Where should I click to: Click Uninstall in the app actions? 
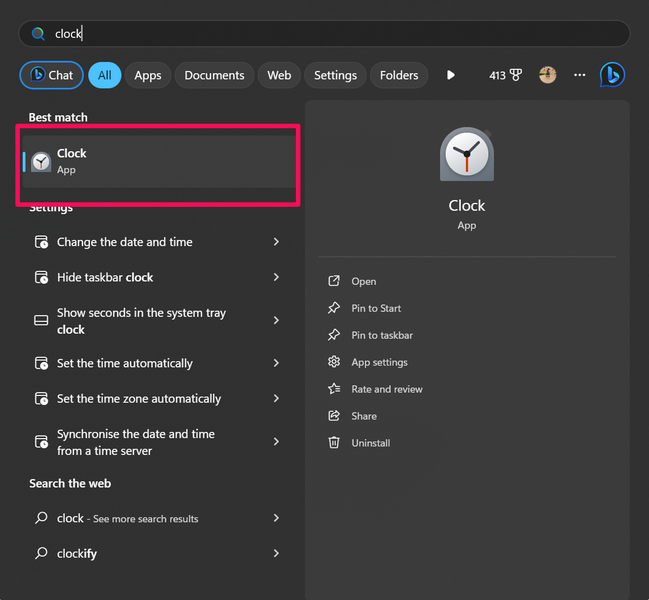(x=370, y=443)
